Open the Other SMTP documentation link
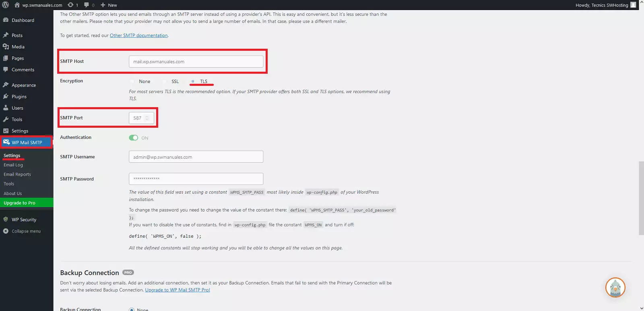This screenshot has width=644, height=311. [x=138, y=35]
